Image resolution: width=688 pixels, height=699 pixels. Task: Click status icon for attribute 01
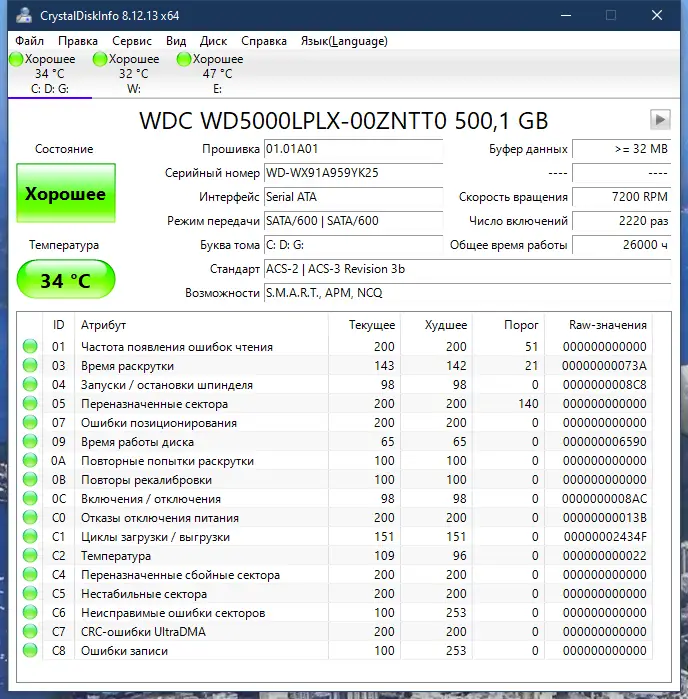[x=30, y=346]
